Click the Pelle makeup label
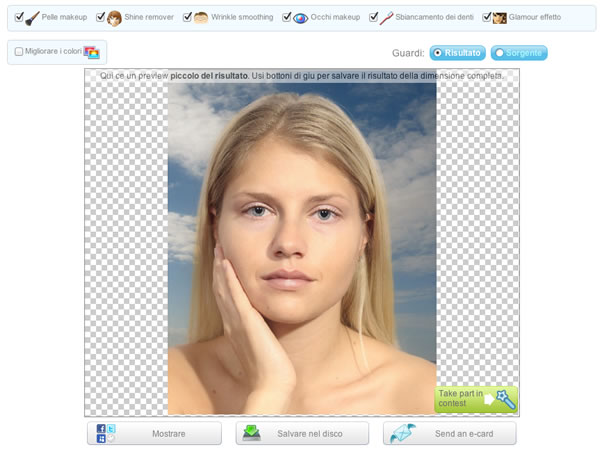The width and height of the screenshot is (600, 457). 64,17
